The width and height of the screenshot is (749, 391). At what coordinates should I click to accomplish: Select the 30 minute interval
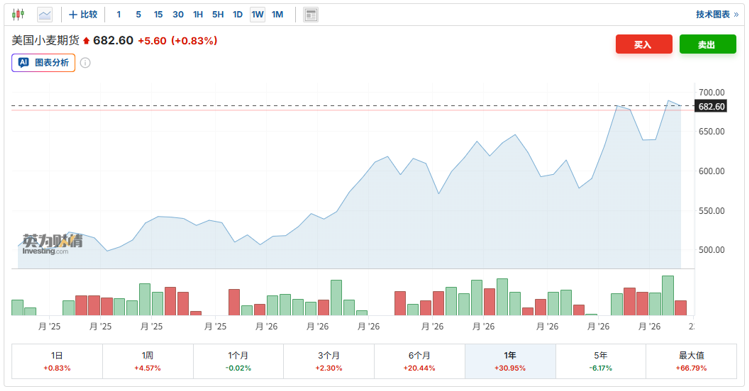[x=178, y=15]
